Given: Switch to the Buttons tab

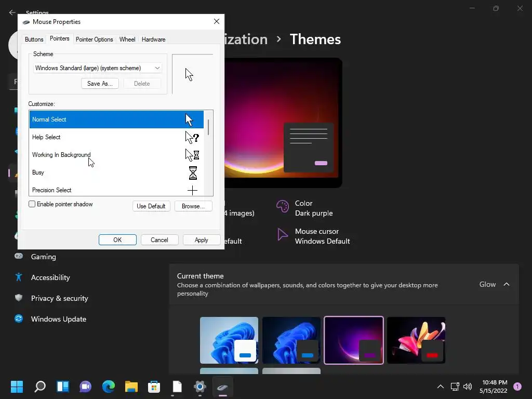Looking at the screenshot, I should [x=34, y=39].
